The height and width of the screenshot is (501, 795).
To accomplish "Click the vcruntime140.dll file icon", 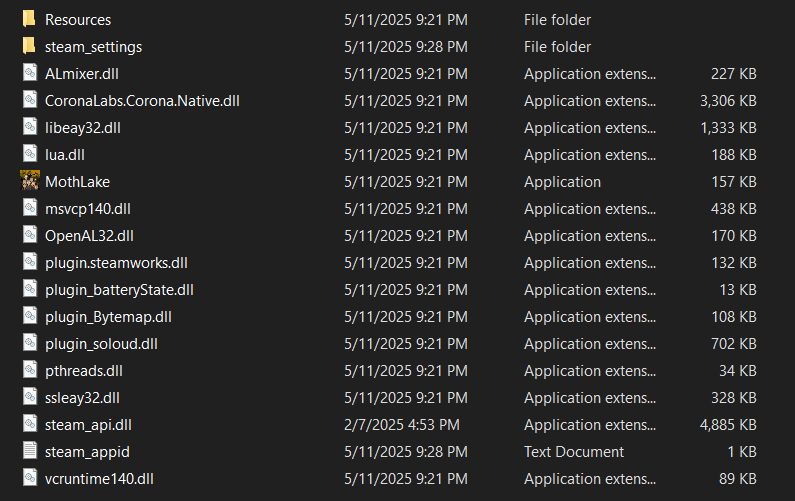I will [x=29, y=478].
